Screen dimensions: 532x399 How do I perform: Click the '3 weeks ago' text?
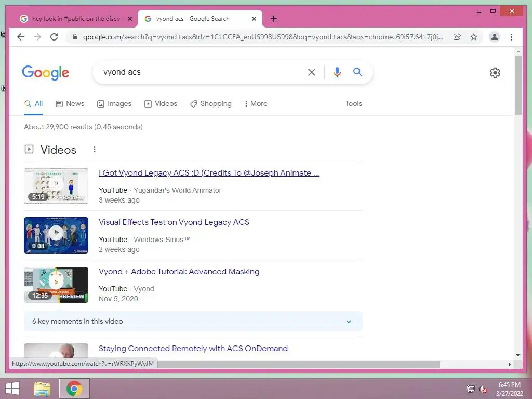click(119, 200)
